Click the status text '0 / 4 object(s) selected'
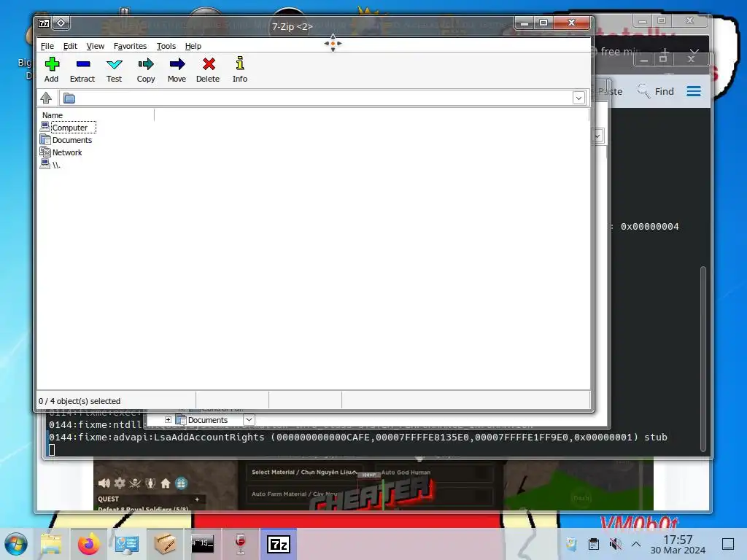The image size is (747, 560). pos(80,401)
